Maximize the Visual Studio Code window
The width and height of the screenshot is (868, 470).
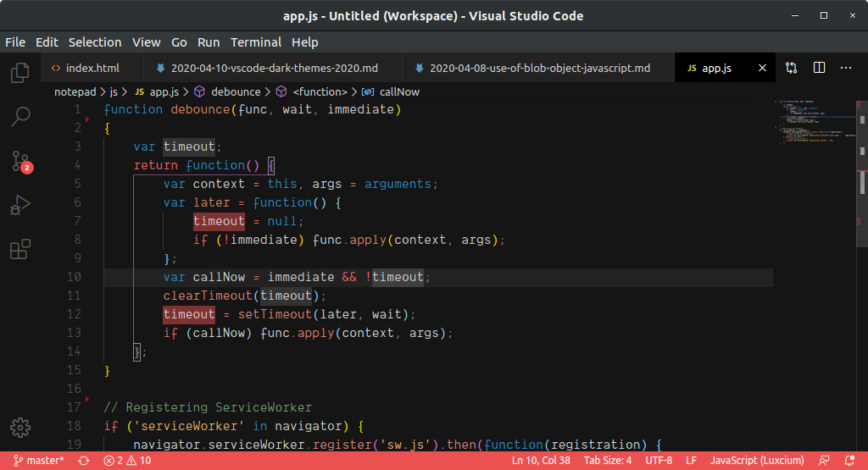[x=824, y=15]
